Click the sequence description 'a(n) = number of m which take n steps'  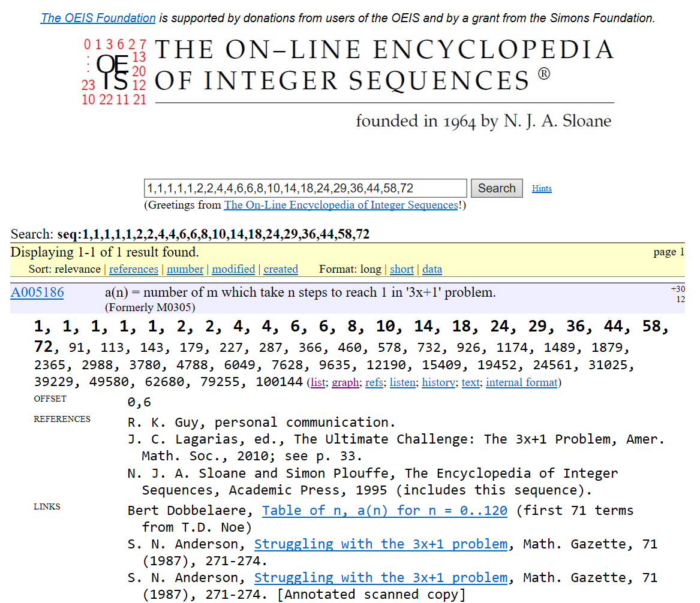(301, 292)
